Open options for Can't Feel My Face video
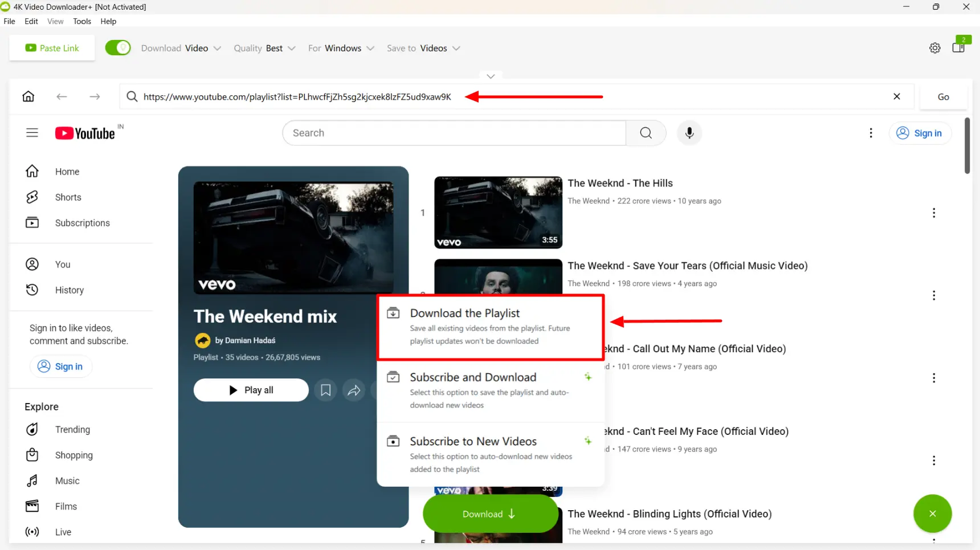 pyautogui.click(x=934, y=461)
